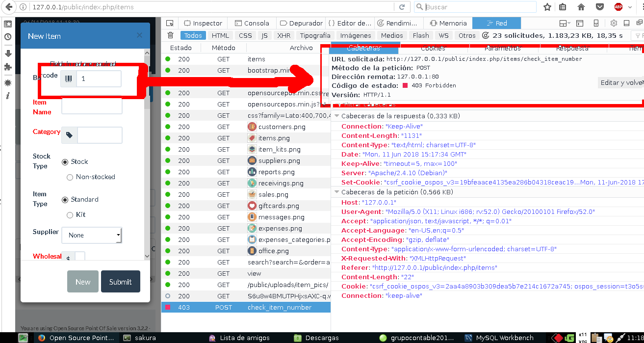The height and width of the screenshot is (343, 644).
Task: Save page with the Pocket icon
Action: 600,7
